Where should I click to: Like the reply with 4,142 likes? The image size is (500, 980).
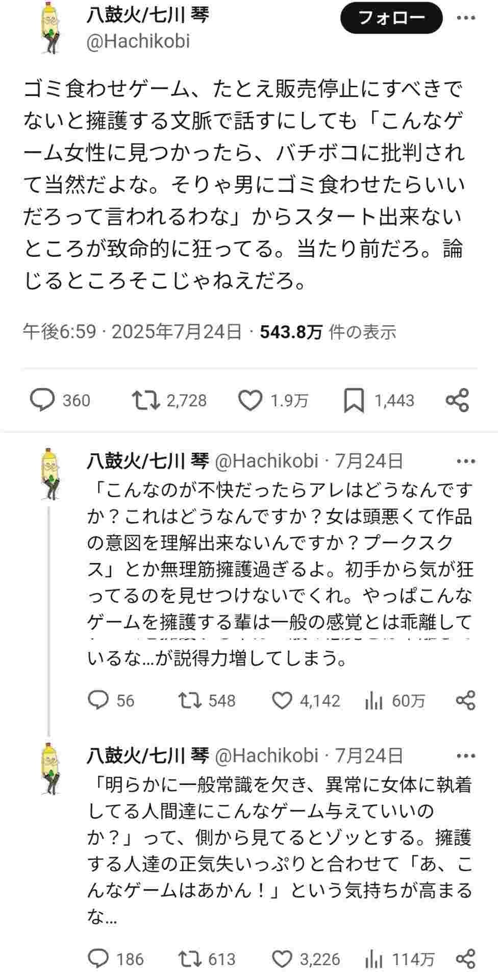pyautogui.click(x=282, y=700)
